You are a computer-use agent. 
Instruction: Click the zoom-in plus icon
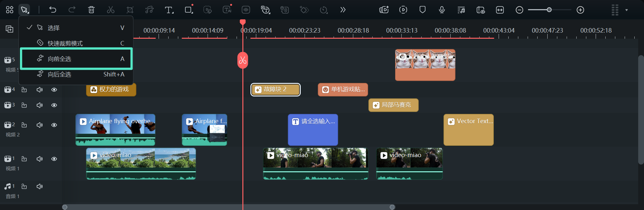pos(580,10)
